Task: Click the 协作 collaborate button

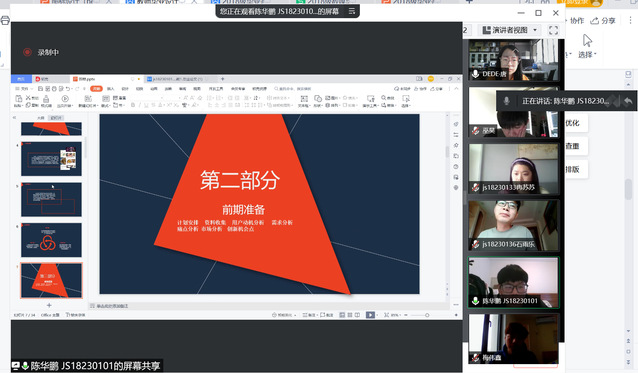Action: click(x=574, y=21)
